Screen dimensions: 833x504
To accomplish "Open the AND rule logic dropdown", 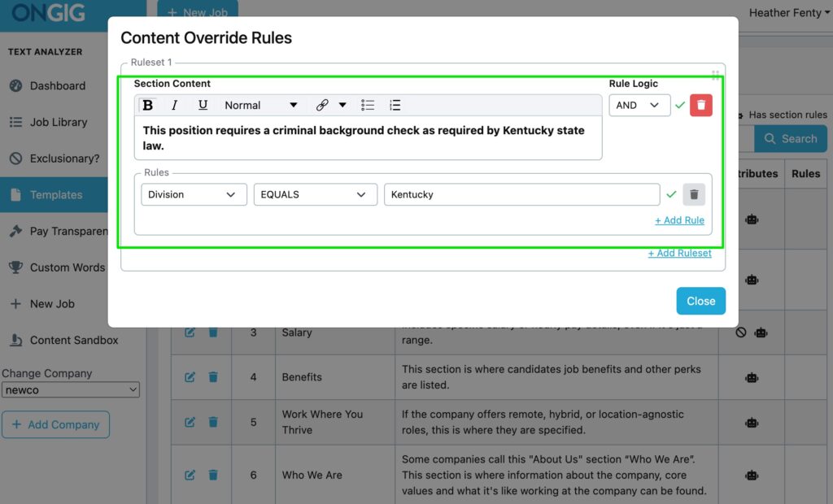I will tap(639, 105).
